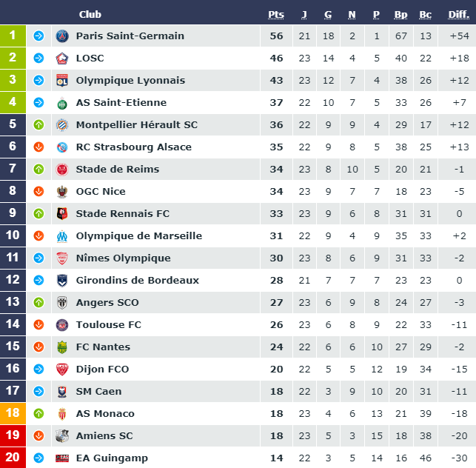Viewport: 476px width, 468px height.
Task: Click the J matches played header
Action: [304, 15]
